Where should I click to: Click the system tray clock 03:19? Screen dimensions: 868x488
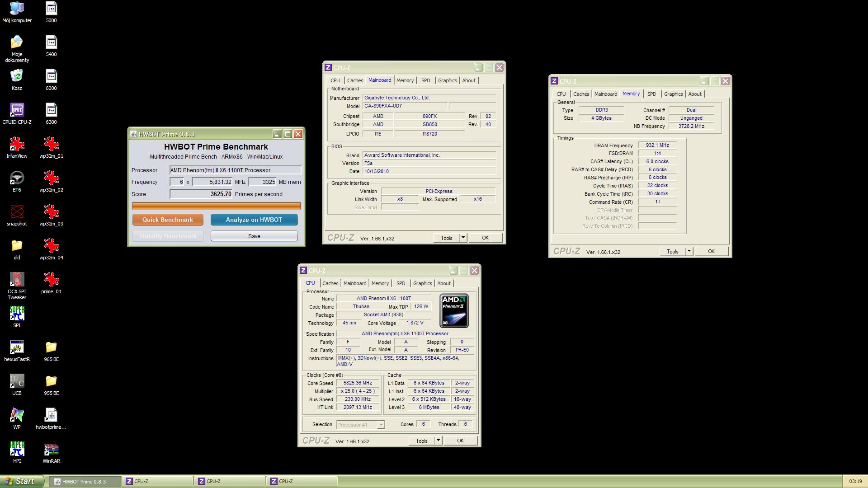(x=855, y=482)
